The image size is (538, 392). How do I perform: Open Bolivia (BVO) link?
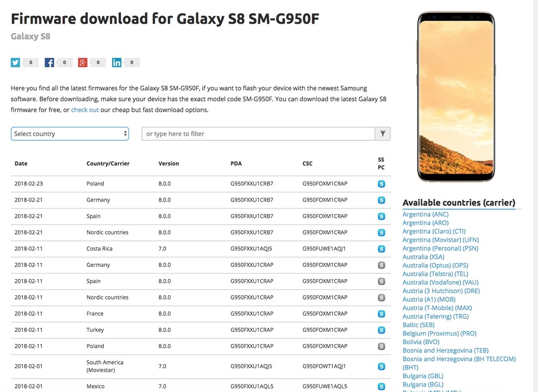[421, 342]
